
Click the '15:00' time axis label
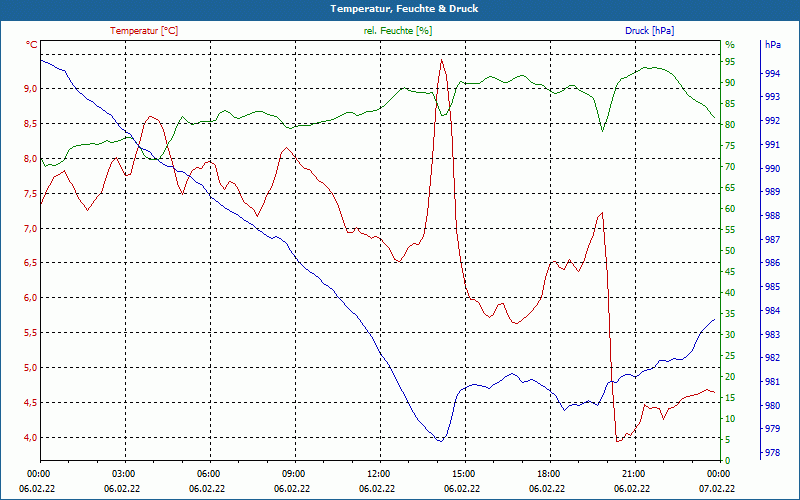coord(462,474)
